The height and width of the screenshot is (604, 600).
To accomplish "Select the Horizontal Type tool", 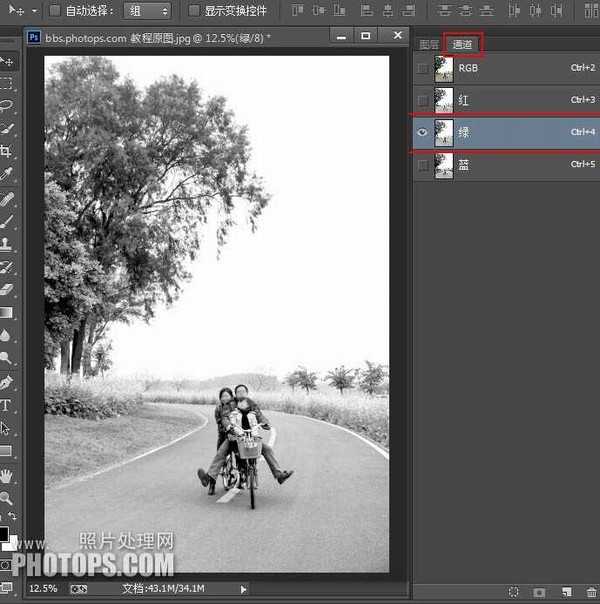I will pos(6,405).
